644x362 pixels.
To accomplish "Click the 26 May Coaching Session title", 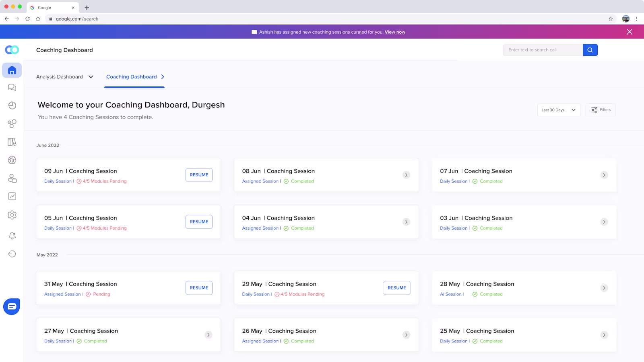I will (279, 331).
